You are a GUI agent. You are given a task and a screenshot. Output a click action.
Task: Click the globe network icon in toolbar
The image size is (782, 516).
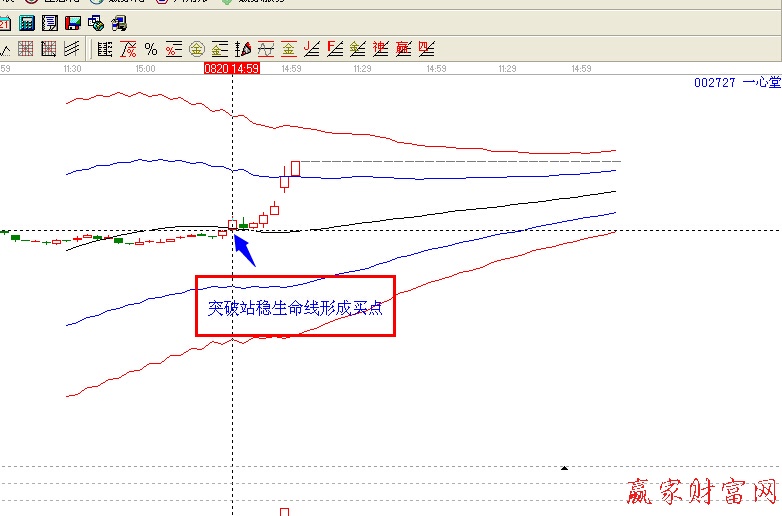[x=95, y=23]
